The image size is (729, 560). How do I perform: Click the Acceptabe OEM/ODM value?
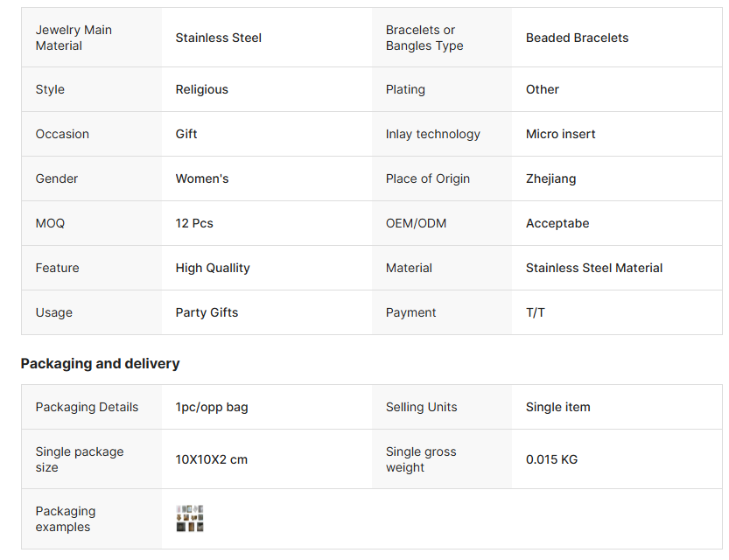(557, 223)
